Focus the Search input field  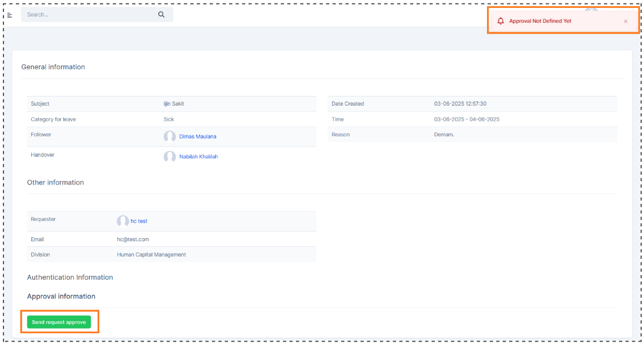[x=88, y=15]
